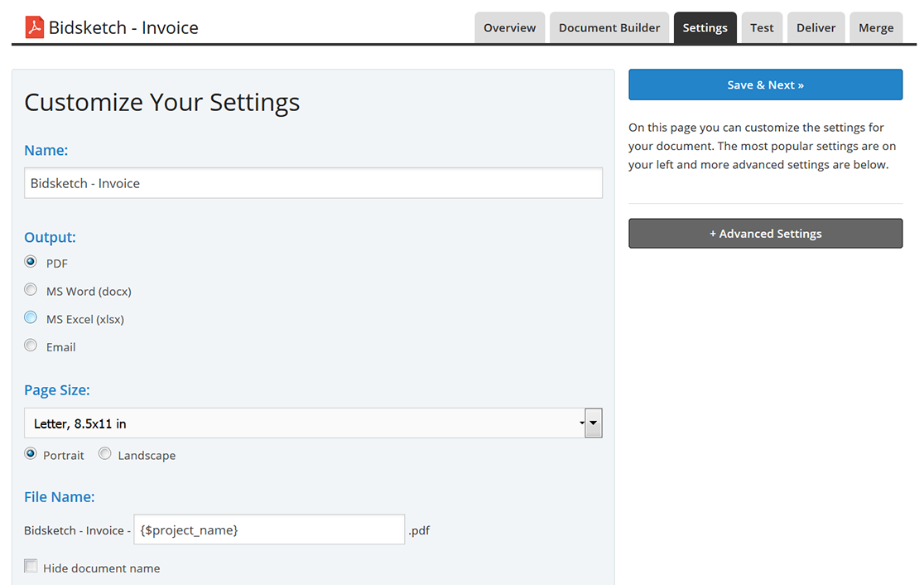Image resolution: width=924 pixels, height=585 pixels.
Task: Choose MS Word (docx) output option
Action: pos(31,290)
